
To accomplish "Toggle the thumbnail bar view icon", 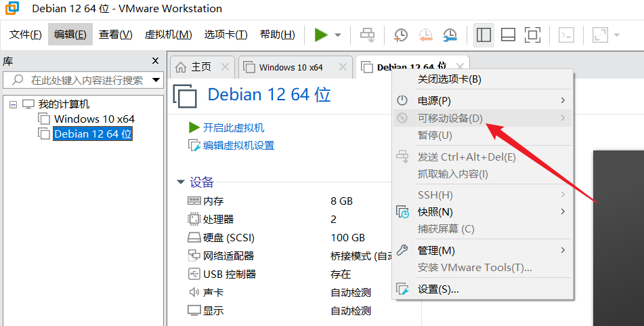I will 508,35.
